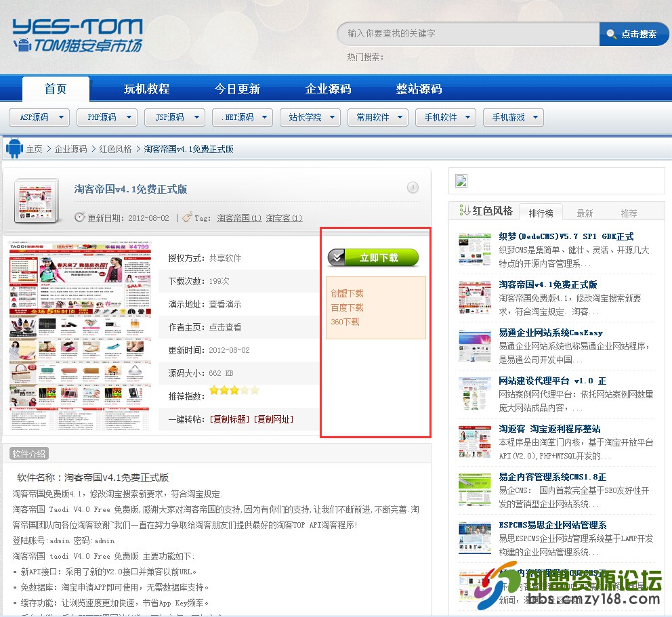Image resolution: width=672 pixels, height=617 pixels.
Task: Click the 查看演示 demo link
Action: [x=225, y=304]
